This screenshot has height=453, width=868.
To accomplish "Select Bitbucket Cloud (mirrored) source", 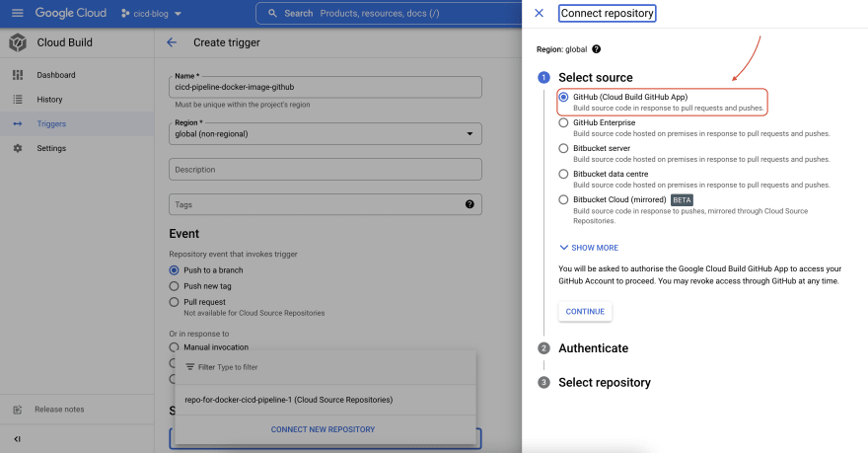I will point(563,200).
